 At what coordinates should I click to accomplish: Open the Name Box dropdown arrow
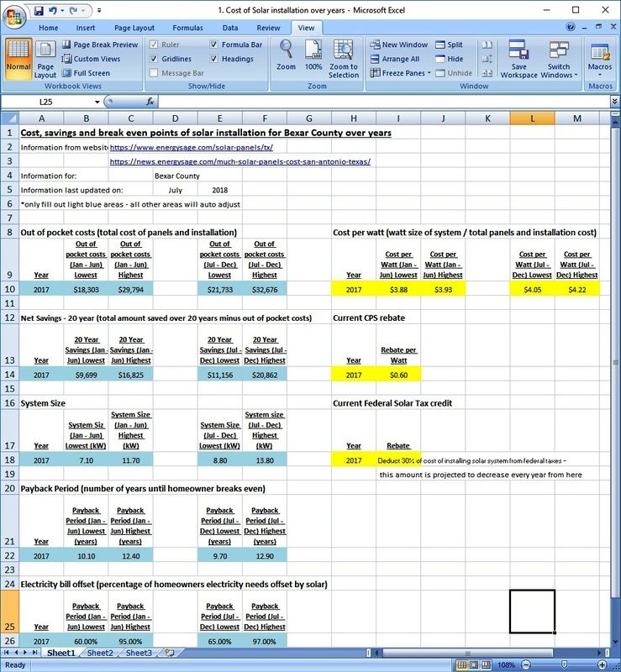pyautogui.click(x=99, y=102)
